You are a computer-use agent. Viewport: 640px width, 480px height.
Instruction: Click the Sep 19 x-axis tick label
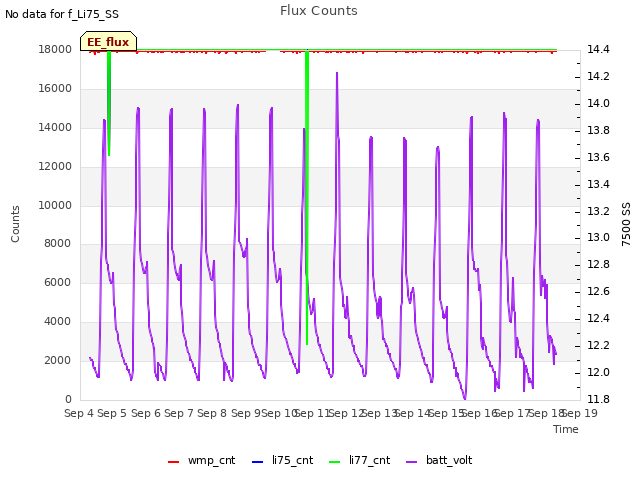580,413
